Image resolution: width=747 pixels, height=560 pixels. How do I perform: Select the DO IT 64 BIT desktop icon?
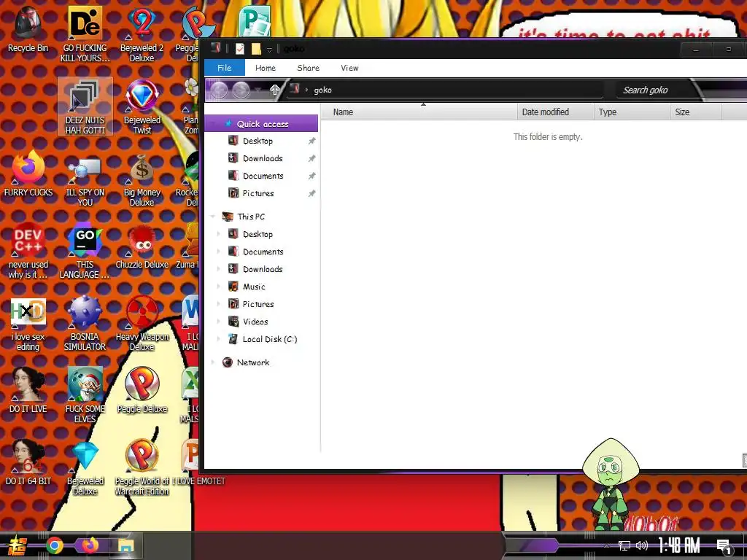28,463
